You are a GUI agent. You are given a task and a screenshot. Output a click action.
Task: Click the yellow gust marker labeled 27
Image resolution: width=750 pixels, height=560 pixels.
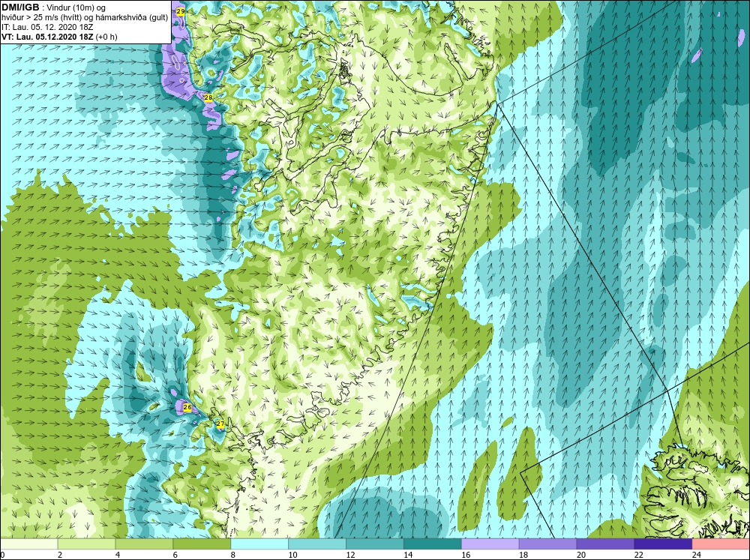[x=220, y=424]
